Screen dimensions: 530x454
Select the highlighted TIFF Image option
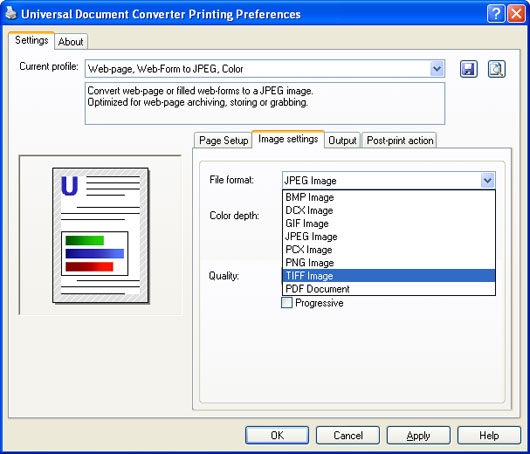pos(389,276)
